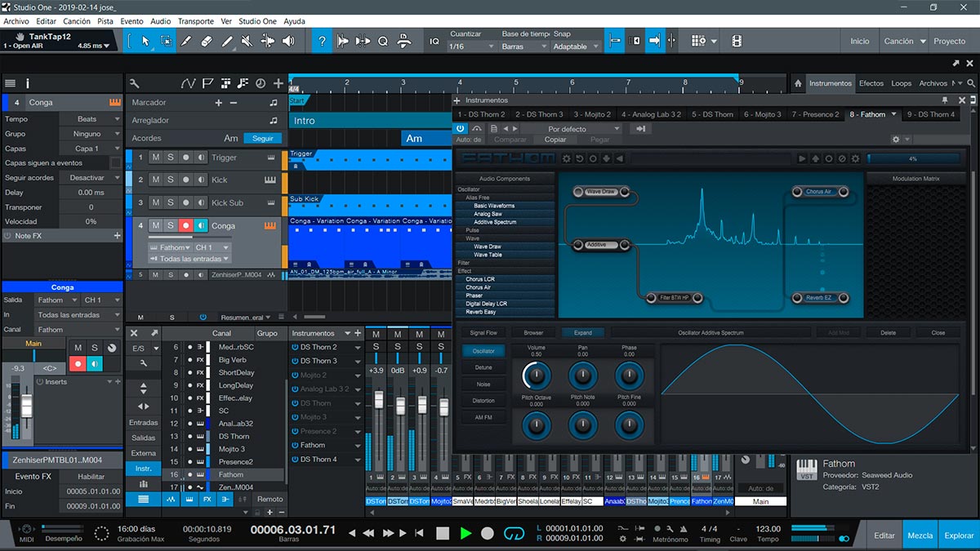Pick the Split (knife) tool

(186, 41)
